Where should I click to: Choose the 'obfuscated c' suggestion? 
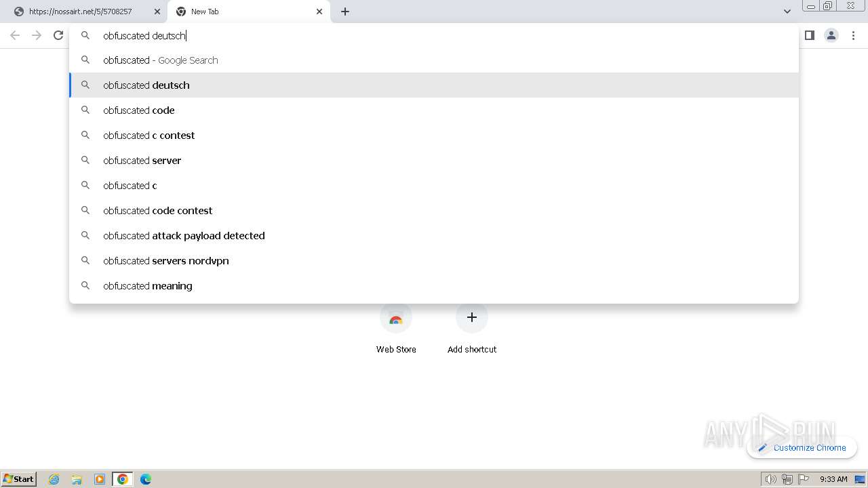[x=434, y=186]
